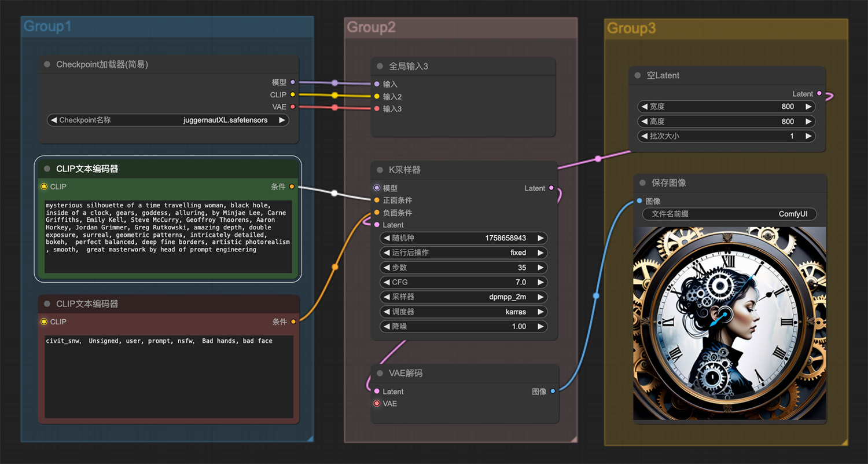
Task: Switch to the previous 采样器 option with its left arrow
Action: coord(387,297)
